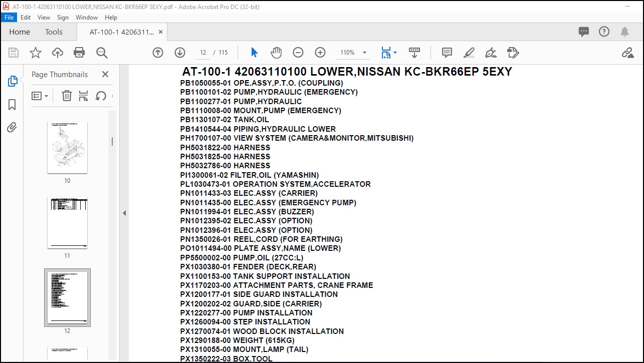Click the upload to cloud icon
Image resolution: width=644 pixels, height=363 pixels.
pos(58,53)
